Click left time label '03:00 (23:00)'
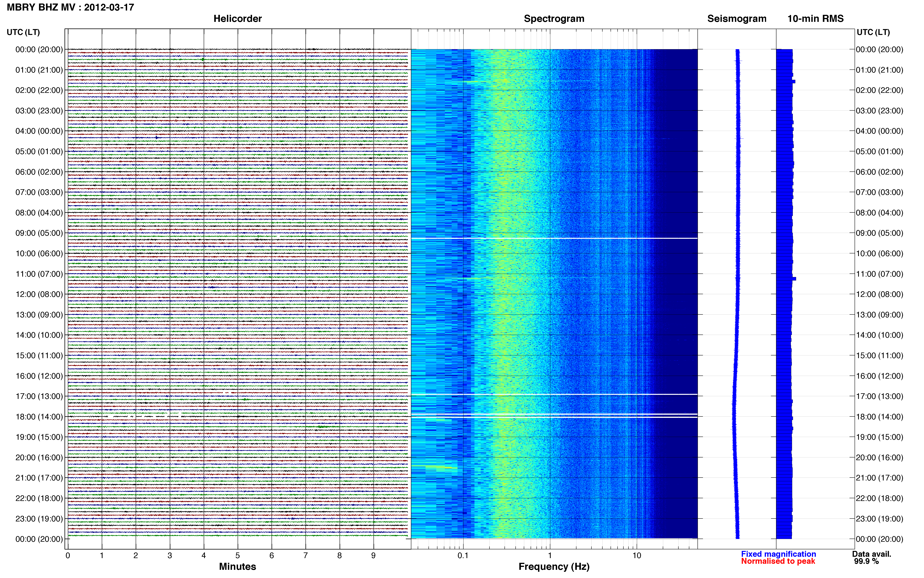 (39, 111)
